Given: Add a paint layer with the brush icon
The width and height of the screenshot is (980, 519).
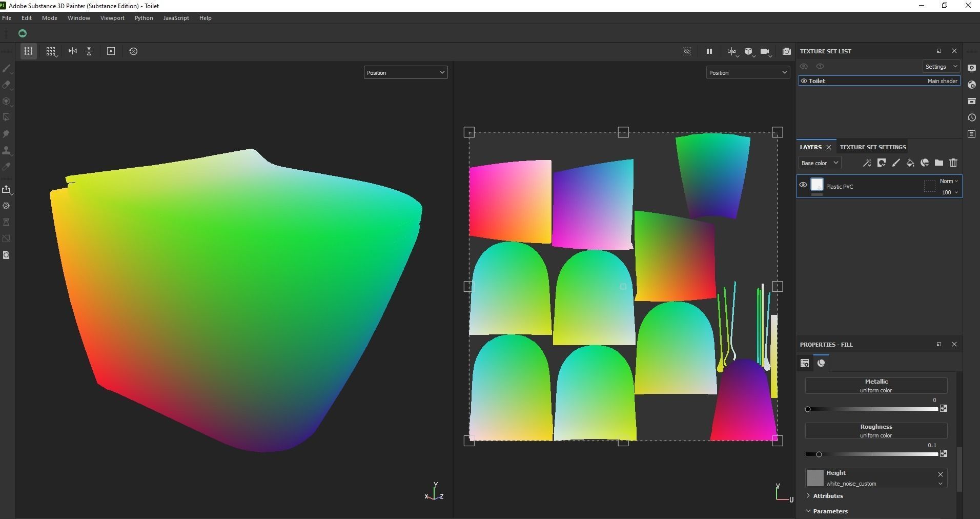Looking at the screenshot, I should [x=896, y=163].
